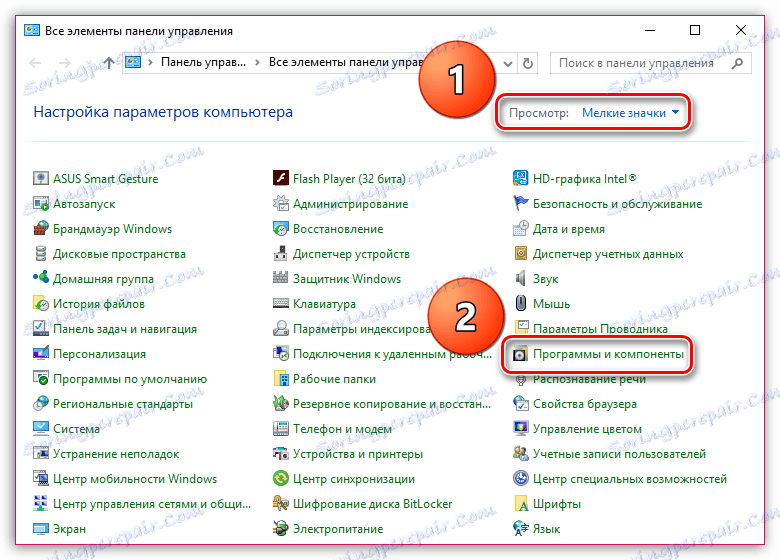Expand chevron before Панель управ... breadcrumb

(x=150, y=63)
